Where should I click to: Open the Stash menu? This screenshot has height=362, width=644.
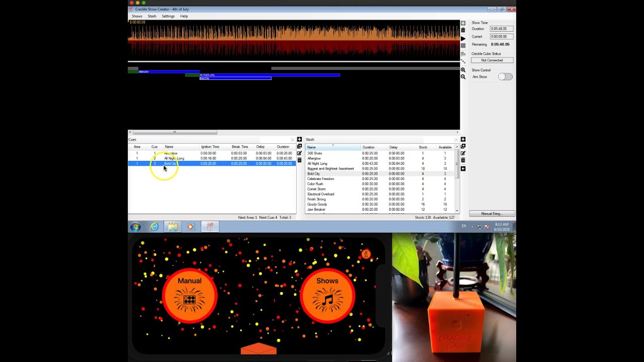(152, 16)
